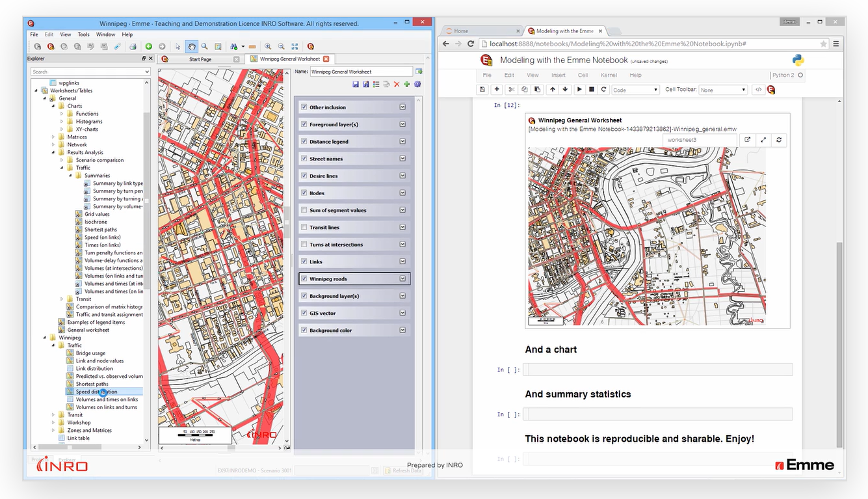868x499 pixels.
Task: Click the interrupt kernel stop icon
Action: tap(591, 90)
